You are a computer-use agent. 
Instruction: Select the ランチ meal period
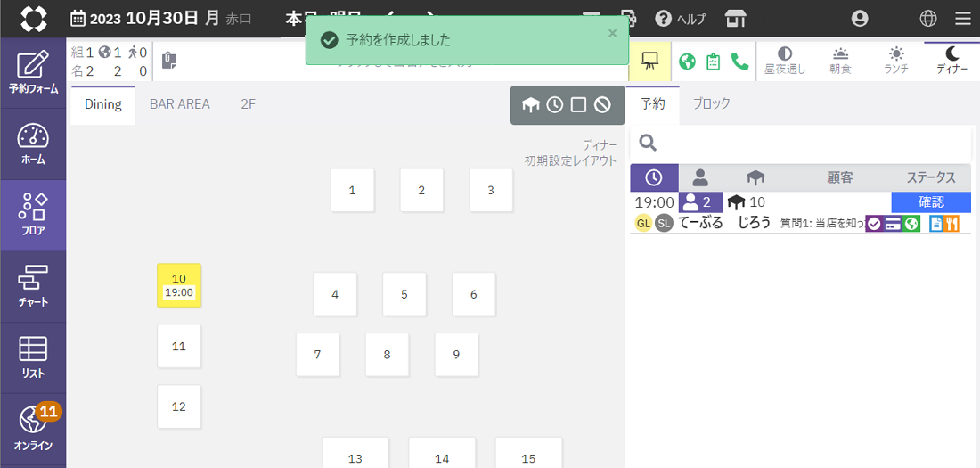point(895,61)
